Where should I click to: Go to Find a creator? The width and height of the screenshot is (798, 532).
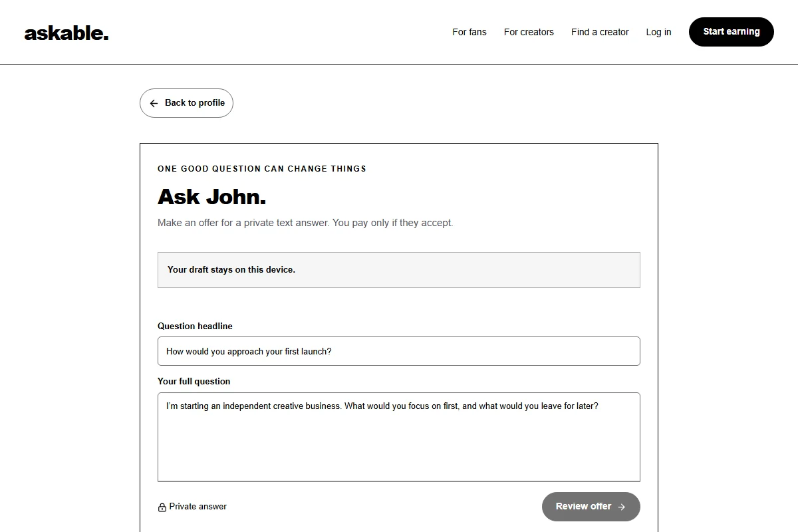pos(600,32)
